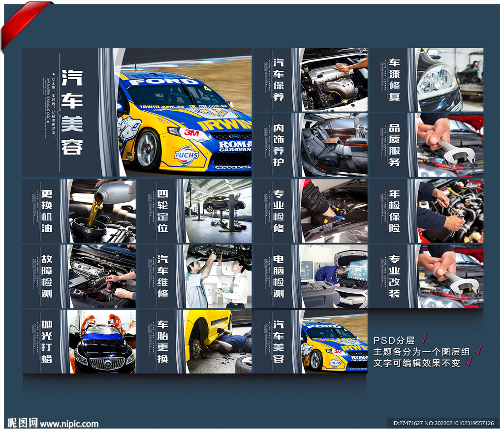The height and width of the screenshot is (433, 504).
Task: View the 故障检测 multimeter engine photo
Action: [x=102, y=276]
